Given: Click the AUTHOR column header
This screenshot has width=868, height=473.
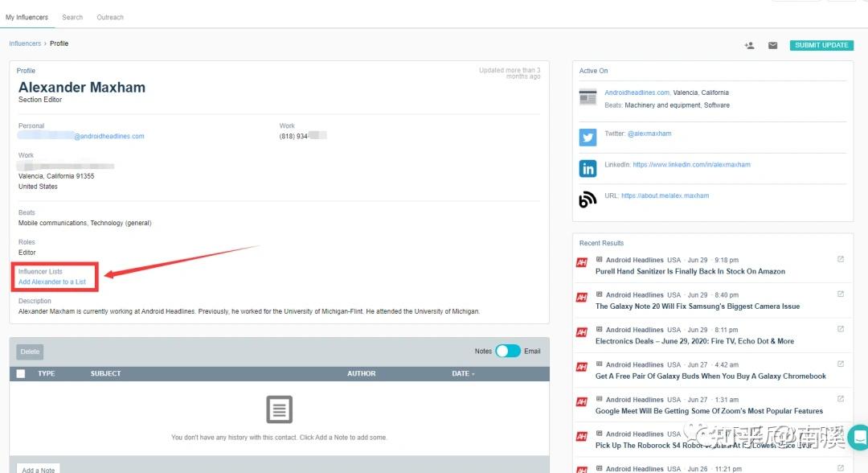Looking at the screenshot, I should [x=362, y=374].
